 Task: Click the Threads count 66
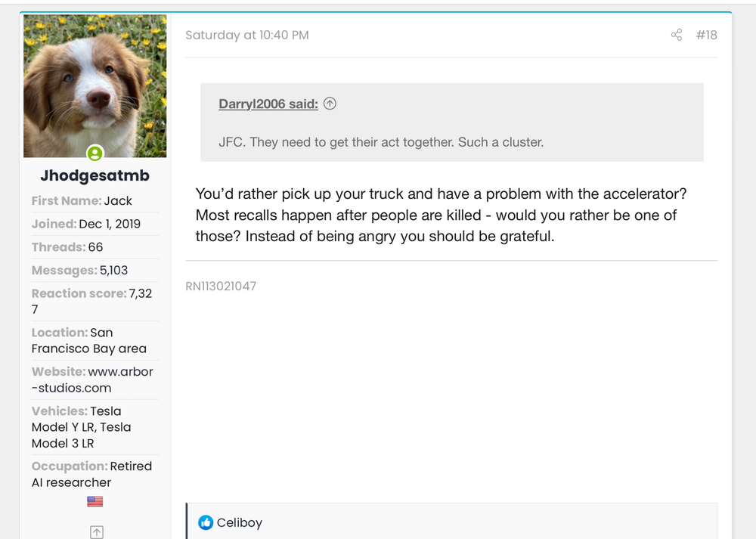(x=95, y=247)
